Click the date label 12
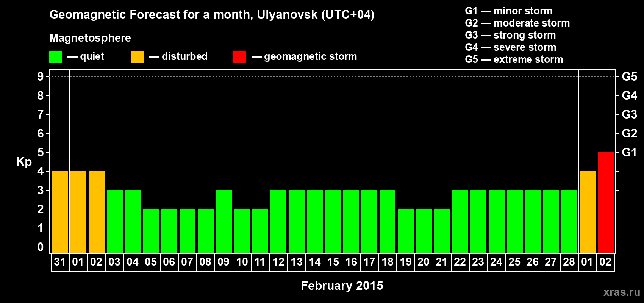This screenshot has width=644, height=303. (x=278, y=262)
